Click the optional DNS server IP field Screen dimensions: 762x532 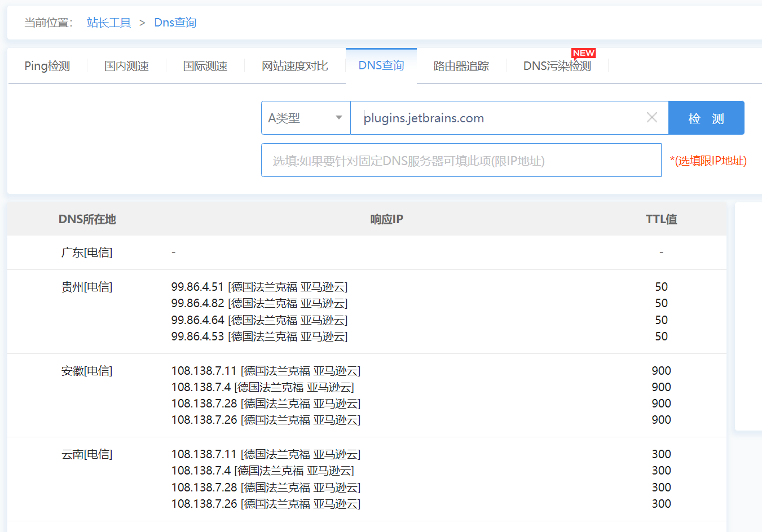pyautogui.click(x=461, y=161)
